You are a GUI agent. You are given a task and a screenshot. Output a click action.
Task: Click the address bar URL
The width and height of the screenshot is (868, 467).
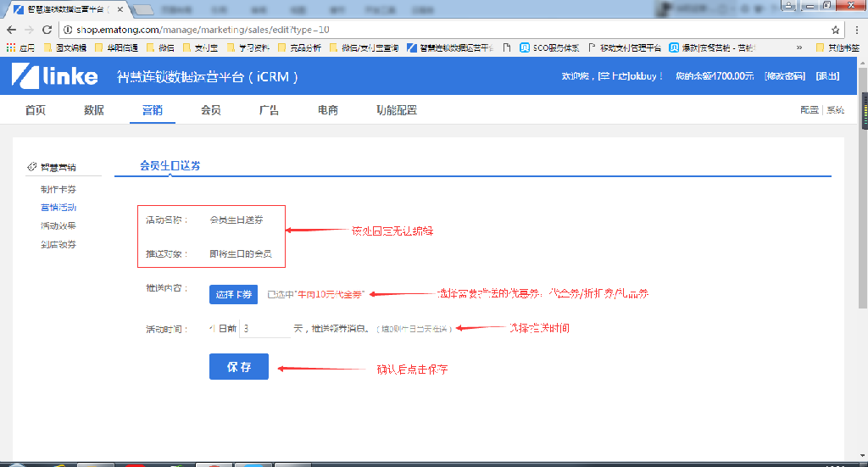(x=203, y=30)
